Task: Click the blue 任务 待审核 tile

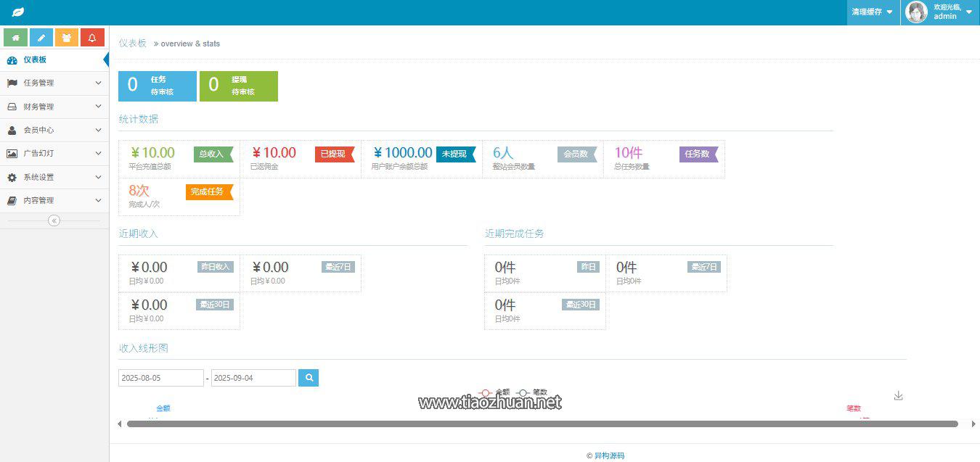Action: (158, 86)
